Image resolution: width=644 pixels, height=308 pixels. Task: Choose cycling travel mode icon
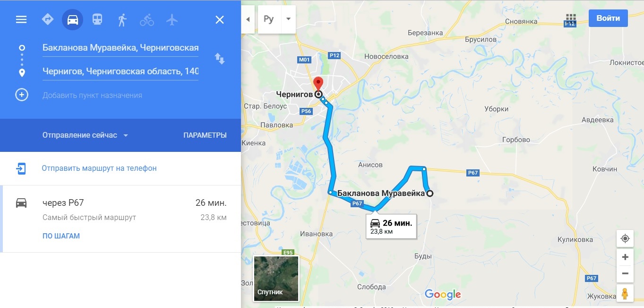[147, 19]
